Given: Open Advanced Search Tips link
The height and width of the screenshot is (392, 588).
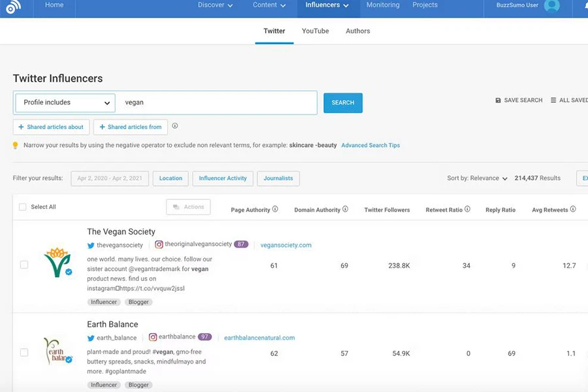Looking at the screenshot, I should point(370,145).
